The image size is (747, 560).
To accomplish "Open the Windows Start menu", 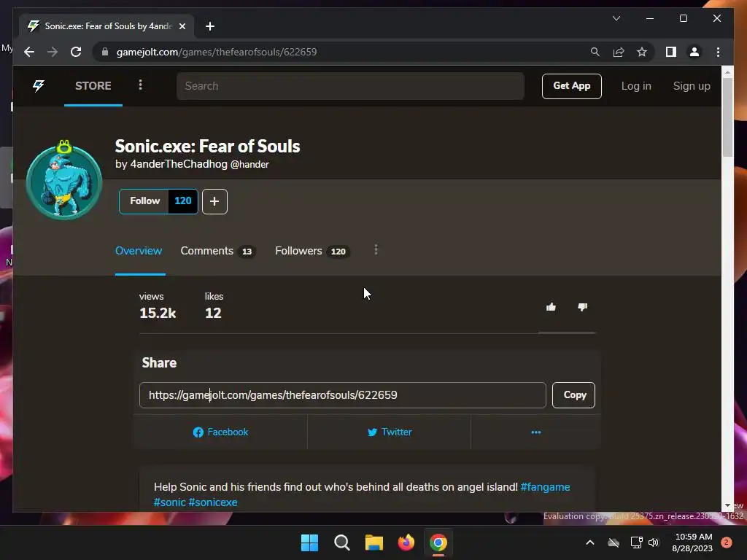I will pyautogui.click(x=309, y=542).
